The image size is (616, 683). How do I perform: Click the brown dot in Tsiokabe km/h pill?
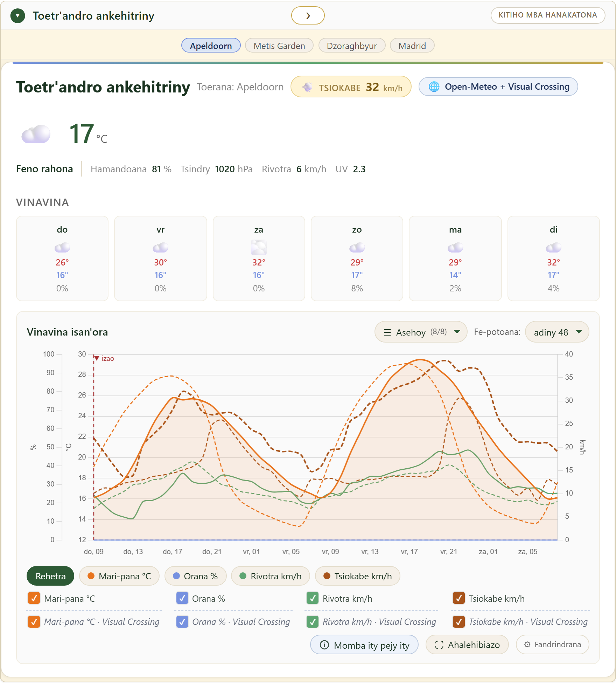click(x=327, y=576)
